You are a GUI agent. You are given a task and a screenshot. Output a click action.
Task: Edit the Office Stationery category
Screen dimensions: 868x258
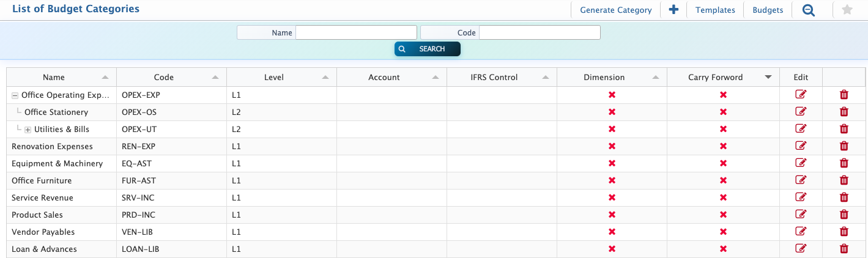tap(800, 112)
